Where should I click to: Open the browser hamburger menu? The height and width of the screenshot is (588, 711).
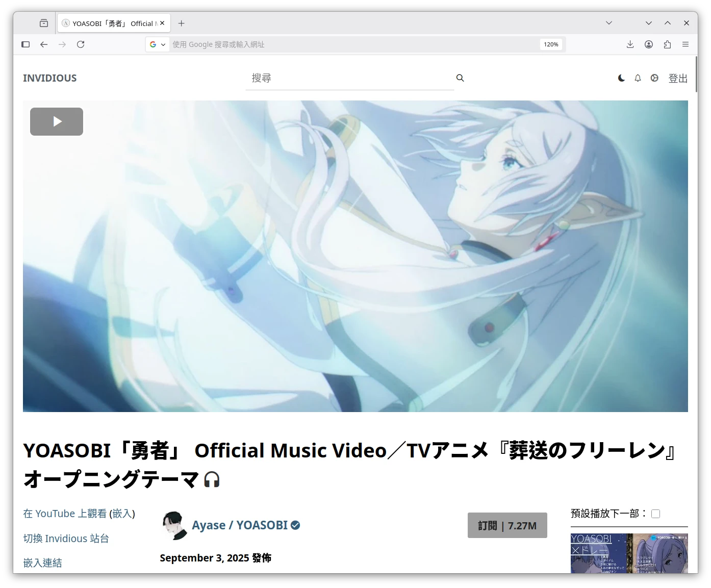click(685, 44)
